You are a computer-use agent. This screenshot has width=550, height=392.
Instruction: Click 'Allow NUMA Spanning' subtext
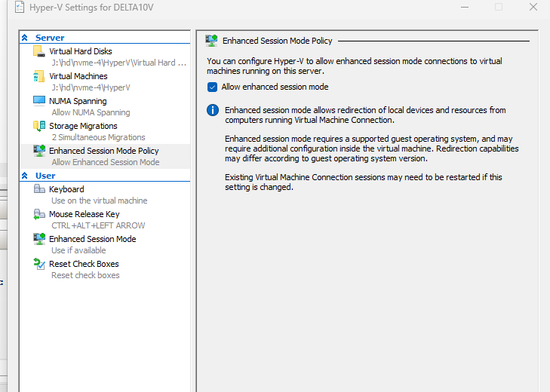[x=91, y=112]
